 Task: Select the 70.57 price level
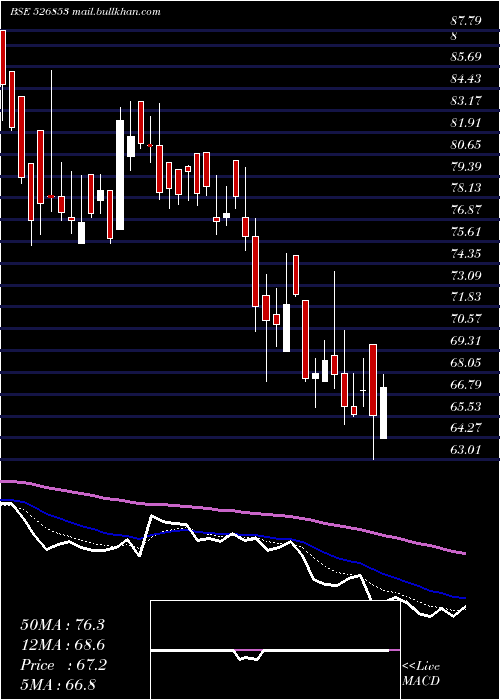tap(466, 319)
